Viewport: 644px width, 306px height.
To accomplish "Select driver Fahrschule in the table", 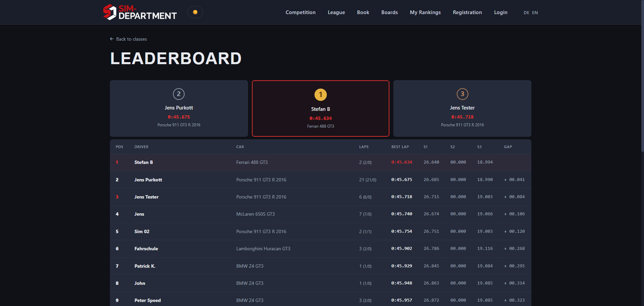I will 146,249.
